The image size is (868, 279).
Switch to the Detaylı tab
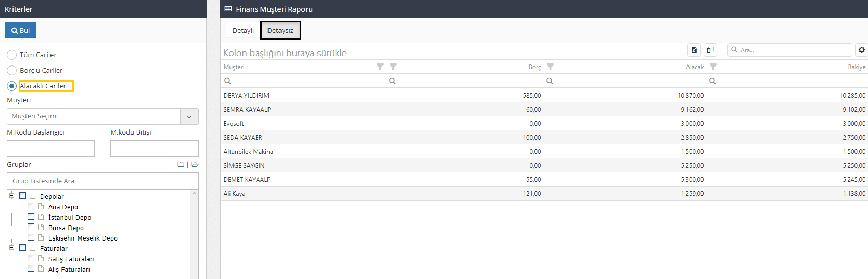243,30
